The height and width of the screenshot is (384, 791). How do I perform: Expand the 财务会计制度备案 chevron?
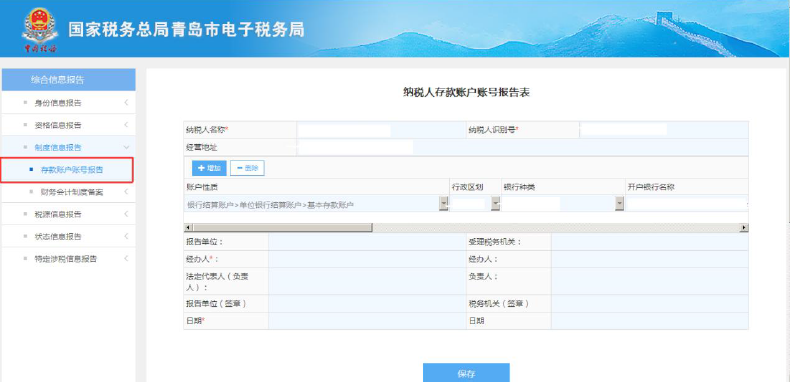click(126, 192)
